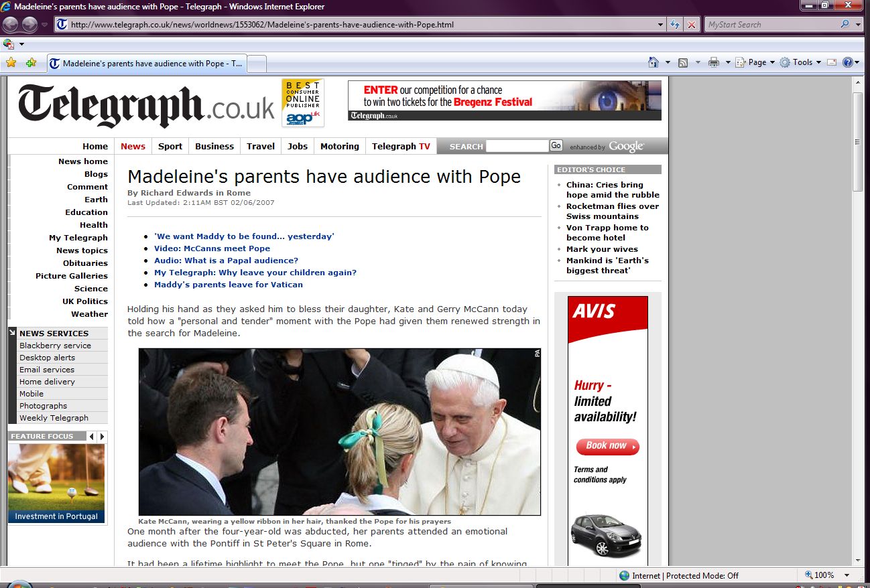Select the Business navigation tab
Viewport: 870px width, 588px height.
[x=214, y=146]
